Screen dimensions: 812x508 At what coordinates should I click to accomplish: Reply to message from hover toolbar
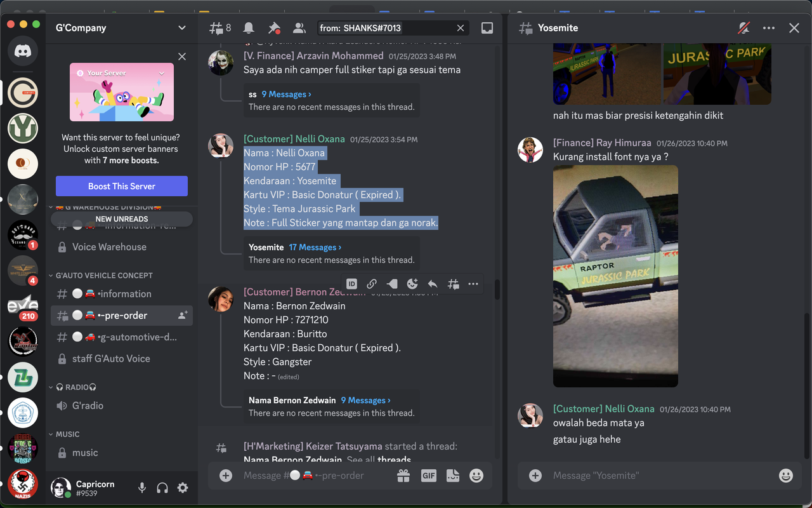[x=433, y=284]
